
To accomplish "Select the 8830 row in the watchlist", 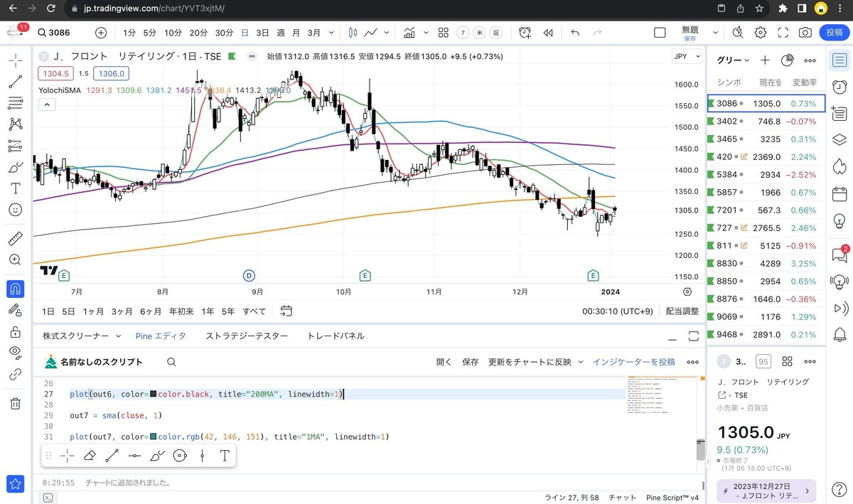I will pos(766,263).
